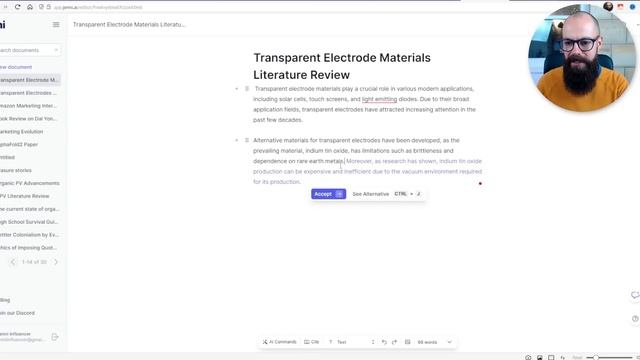
Task: Open Billing link in sidebar
Action: 5,300
